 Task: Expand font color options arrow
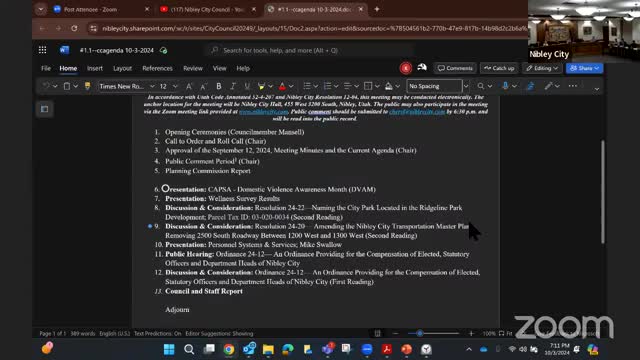[x=291, y=86]
